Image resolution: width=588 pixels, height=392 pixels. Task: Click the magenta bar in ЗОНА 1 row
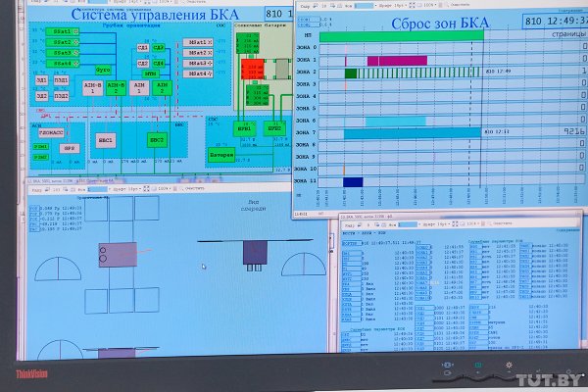397,61
